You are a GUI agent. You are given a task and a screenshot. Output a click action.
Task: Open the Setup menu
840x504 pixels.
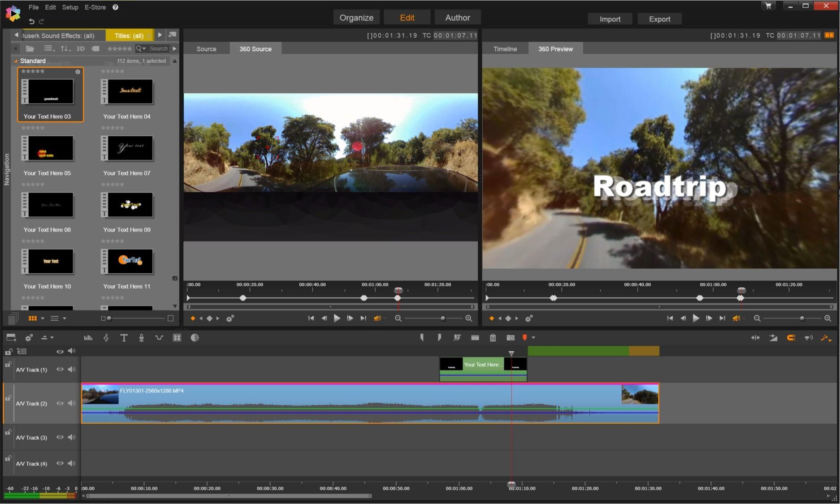click(x=70, y=7)
